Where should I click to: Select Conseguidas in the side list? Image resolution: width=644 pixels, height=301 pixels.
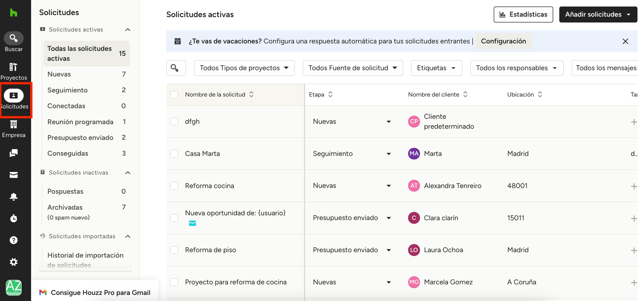(x=87, y=153)
